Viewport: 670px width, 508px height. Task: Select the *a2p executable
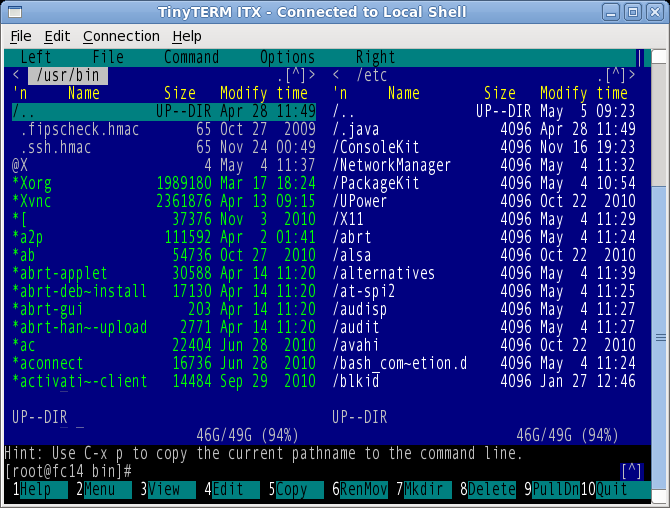tap(164, 237)
